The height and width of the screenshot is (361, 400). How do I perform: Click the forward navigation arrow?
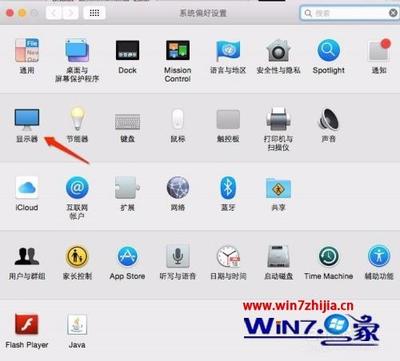(x=70, y=13)
